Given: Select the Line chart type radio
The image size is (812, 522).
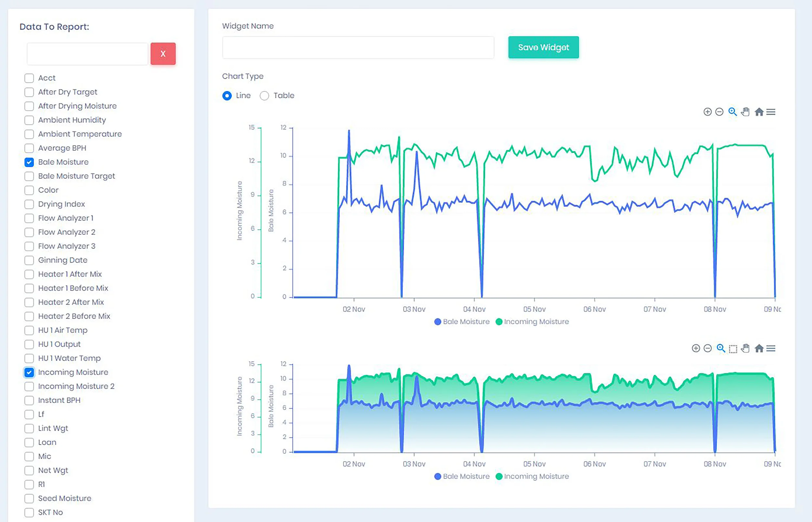Looking at the screenshot, I should [227, 96].
